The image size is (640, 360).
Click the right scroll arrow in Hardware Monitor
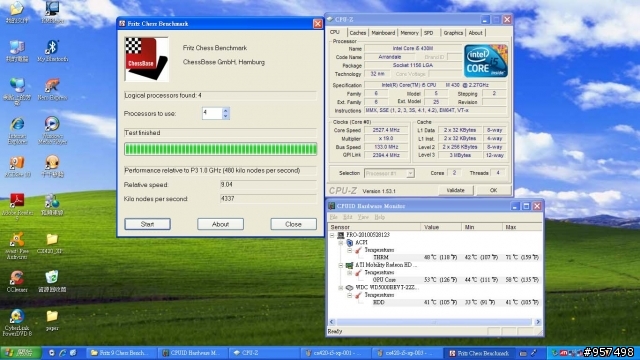(x=538, y=322)
